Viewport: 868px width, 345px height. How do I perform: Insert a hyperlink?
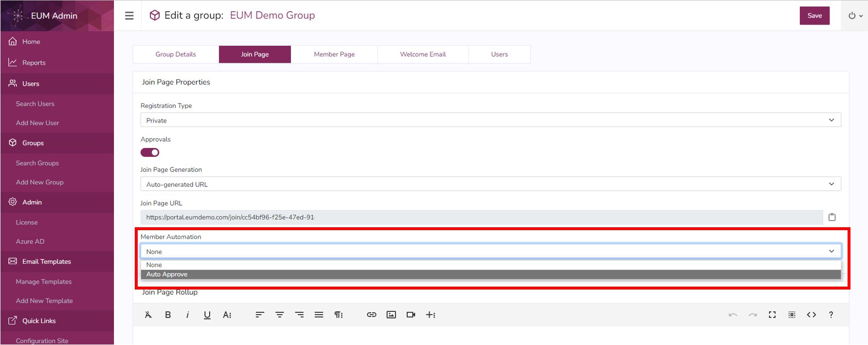tap(372, 315)
